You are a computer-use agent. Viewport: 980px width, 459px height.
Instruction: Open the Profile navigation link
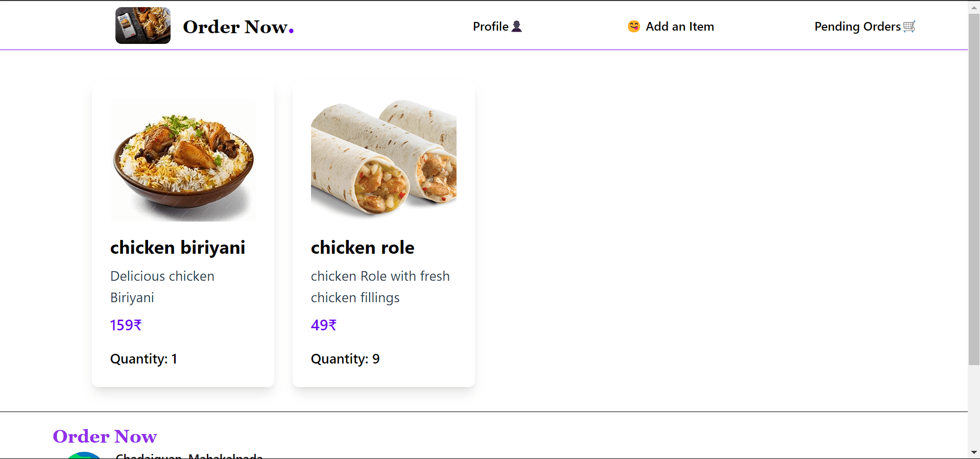coord(491,27)
